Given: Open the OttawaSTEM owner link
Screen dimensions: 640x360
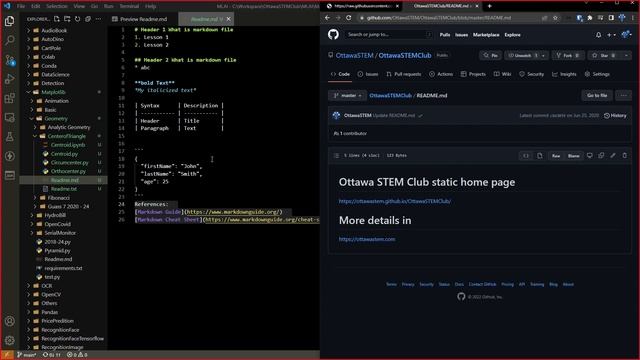Looking at the screenshot, I should [354, 56].
